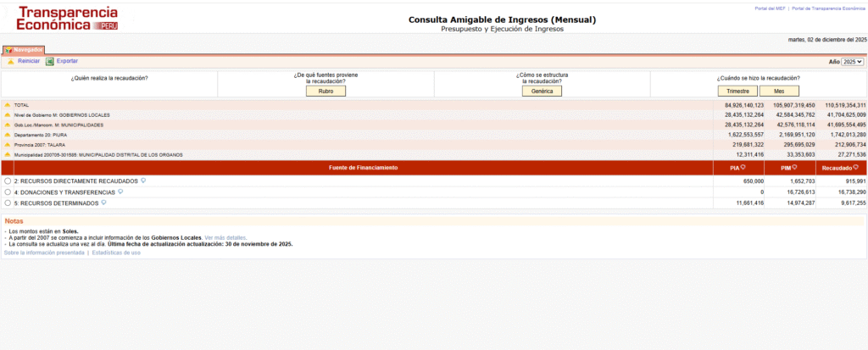This screenshot has width=868, height=350.
Task: Open the Portal del MEF link
Action: [769, 8]
